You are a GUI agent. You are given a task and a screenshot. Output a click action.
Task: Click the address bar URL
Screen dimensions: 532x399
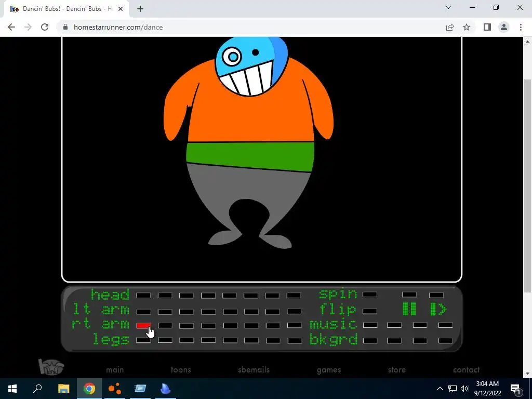point(118,27)
